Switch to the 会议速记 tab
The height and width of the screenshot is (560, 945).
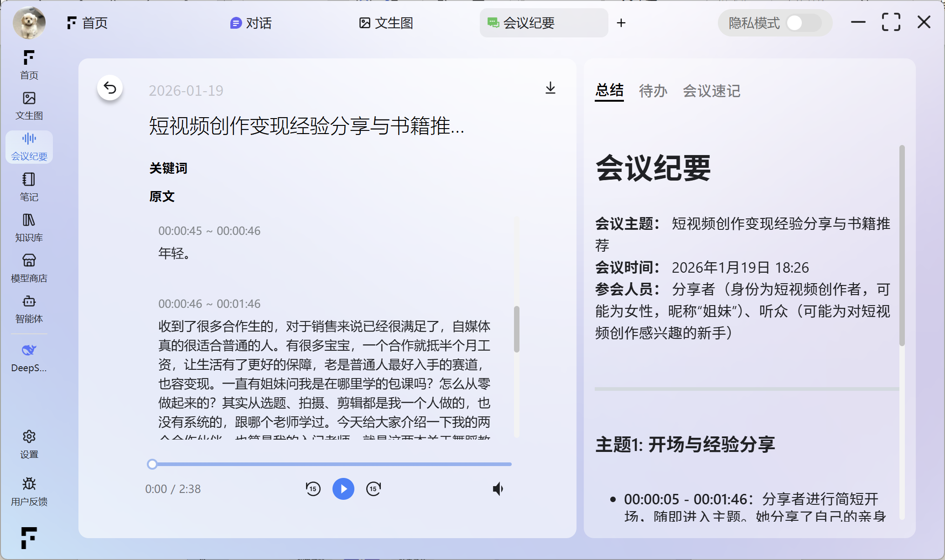(x=711, y=91)
